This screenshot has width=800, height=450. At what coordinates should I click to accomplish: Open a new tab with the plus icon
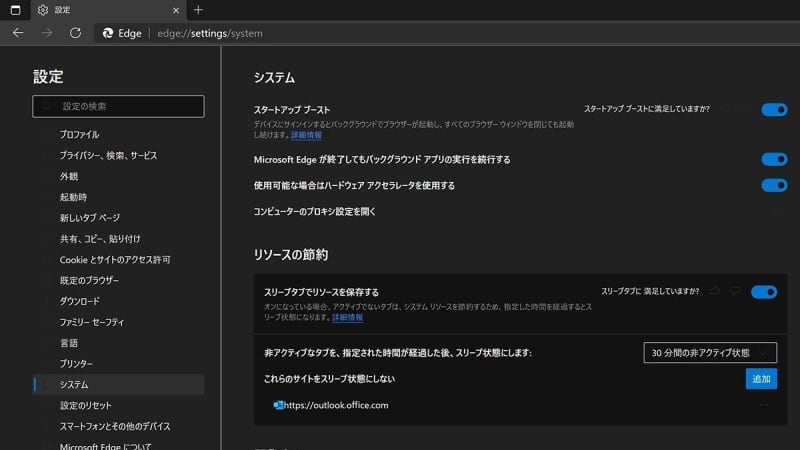point(198,10)
